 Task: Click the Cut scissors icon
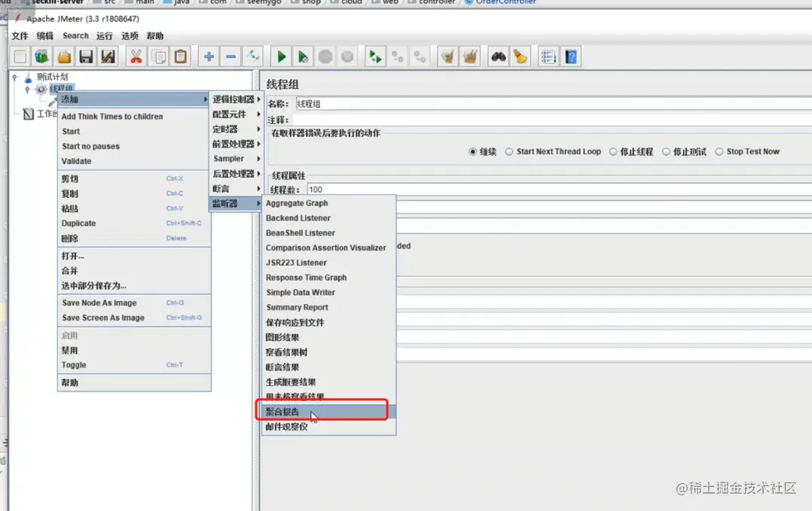pyautogui.click(x=136, y=56)
